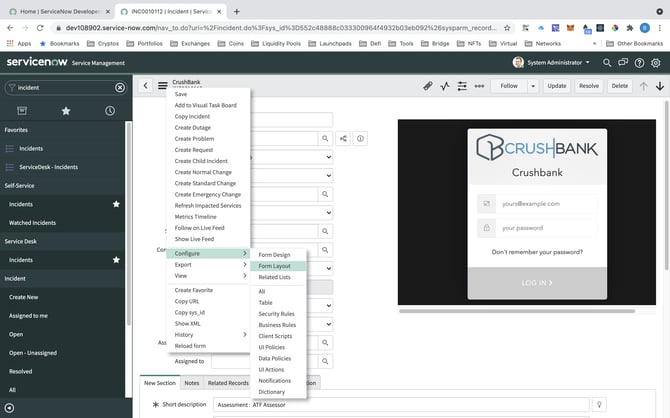Open the history clock tab in the navigator
This screenshot has height=418, width=670.
(109, 110)
